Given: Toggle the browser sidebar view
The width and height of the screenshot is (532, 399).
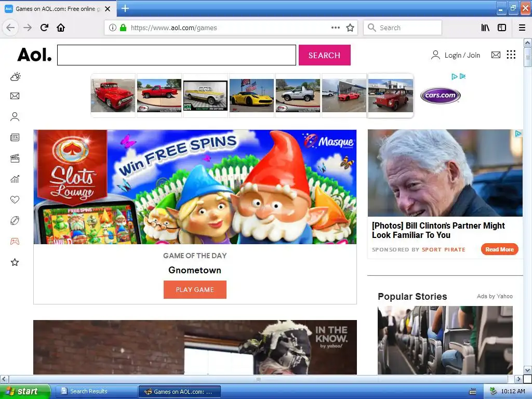Looking at the screenshot, I should click(x=502, y=28).
